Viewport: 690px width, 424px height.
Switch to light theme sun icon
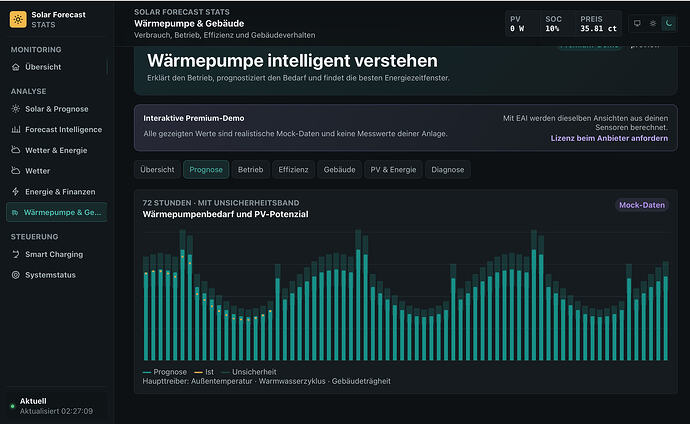point(653,23)
